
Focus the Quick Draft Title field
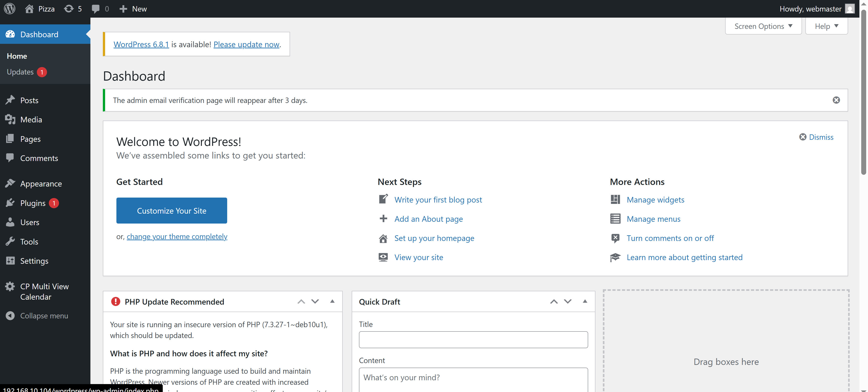coord(473,340)
